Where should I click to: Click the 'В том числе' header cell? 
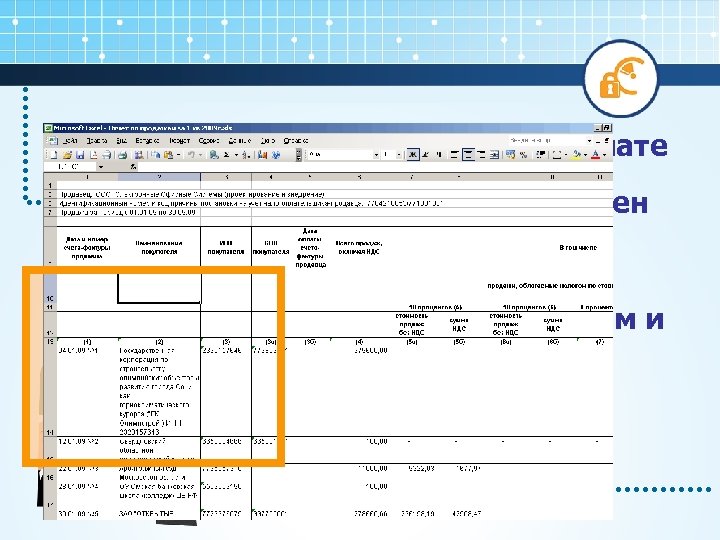pos(578,248)
